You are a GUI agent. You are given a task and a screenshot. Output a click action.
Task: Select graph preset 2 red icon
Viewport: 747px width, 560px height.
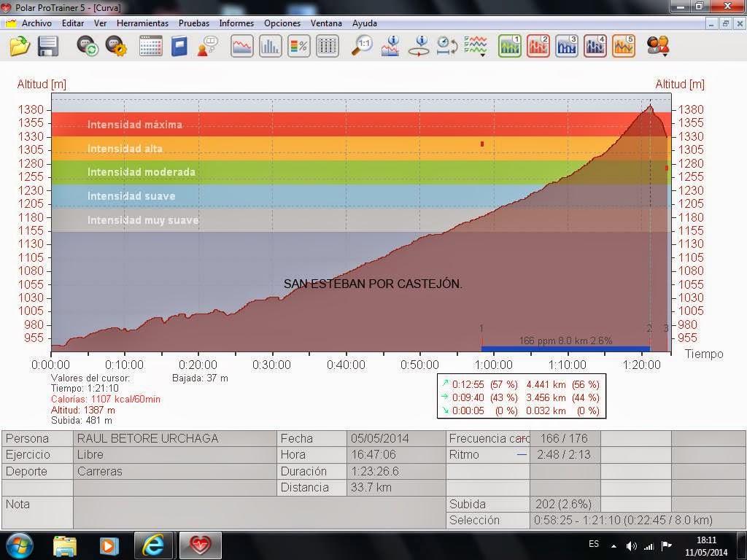[538, 46]
